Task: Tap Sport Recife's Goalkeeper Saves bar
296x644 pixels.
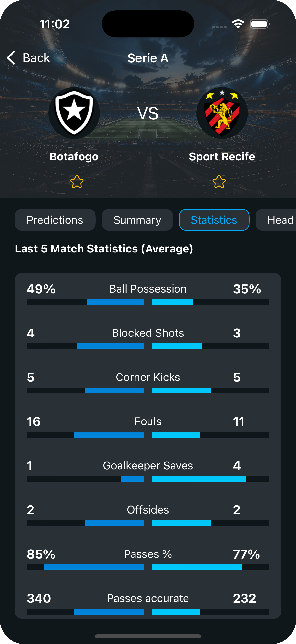Action: pos(199,479)
